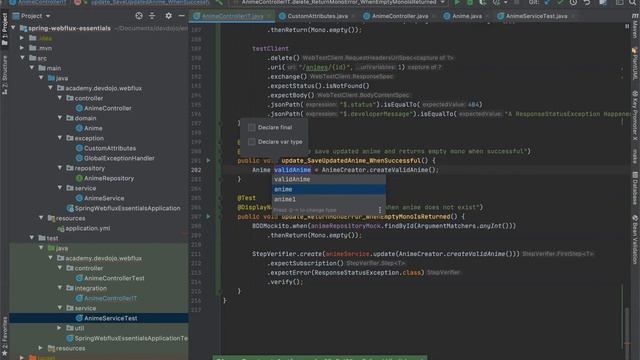Image resolution: width=640 pixels, height=360 pixels.
Task: Expand the util package under test
Action: click(x=60, y=328)
